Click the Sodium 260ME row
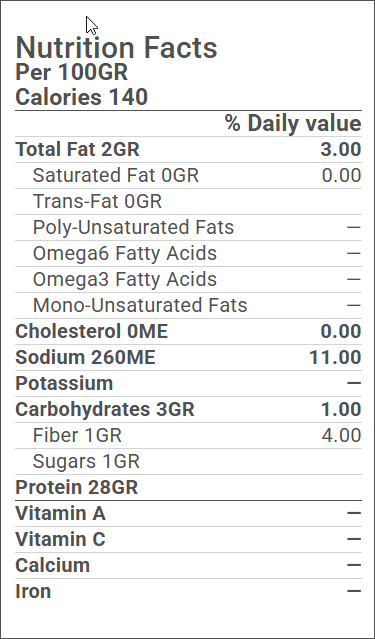The image size is (375, 639). (188, 358)
